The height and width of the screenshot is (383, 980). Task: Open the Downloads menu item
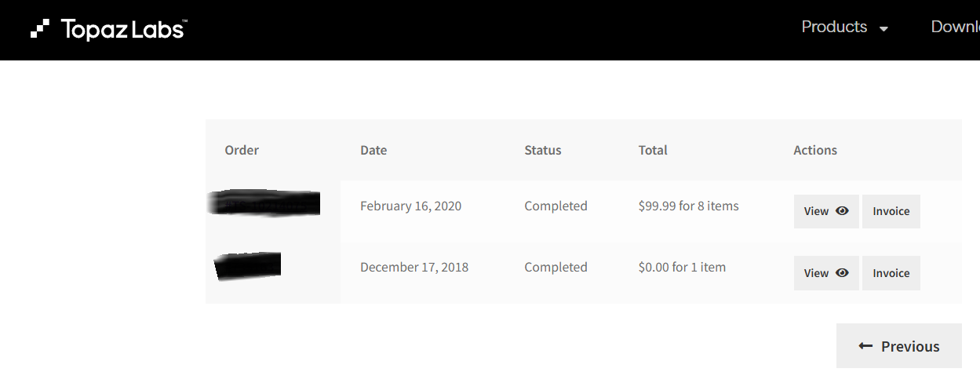955,27
